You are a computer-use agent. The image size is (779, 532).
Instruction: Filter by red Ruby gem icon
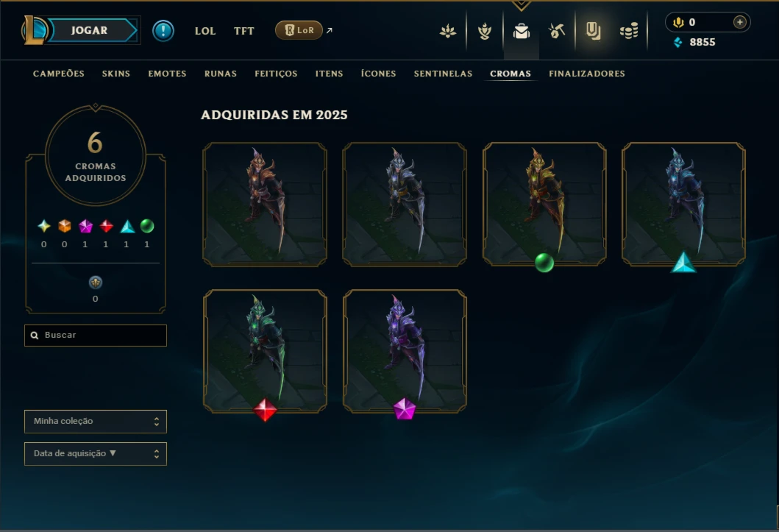coord(106,226)
